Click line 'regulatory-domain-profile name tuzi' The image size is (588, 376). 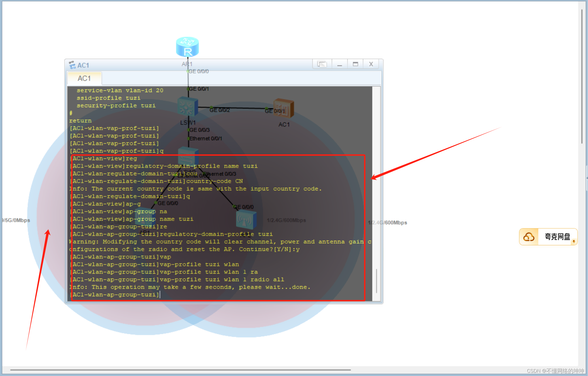coord(164,166)
